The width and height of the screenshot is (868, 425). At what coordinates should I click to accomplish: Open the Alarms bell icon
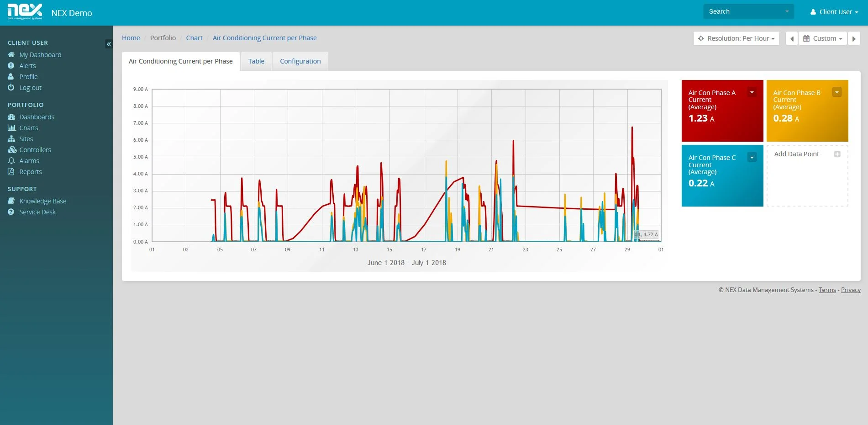[11, 160]
